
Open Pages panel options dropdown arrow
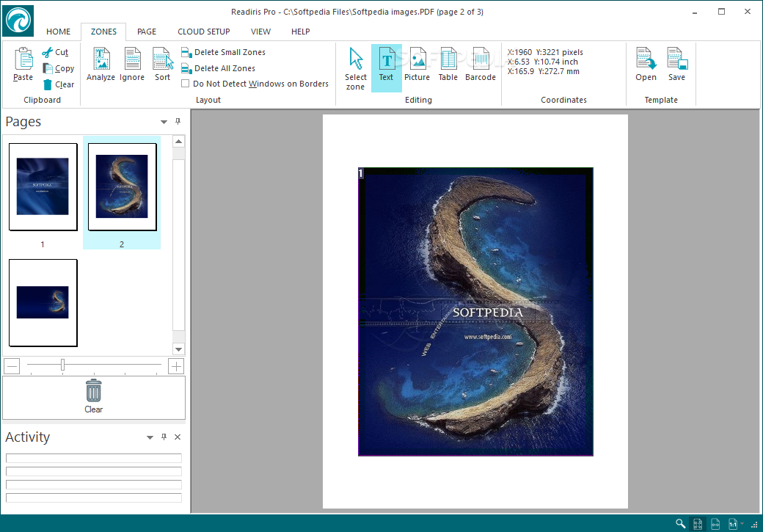(164, 122)
